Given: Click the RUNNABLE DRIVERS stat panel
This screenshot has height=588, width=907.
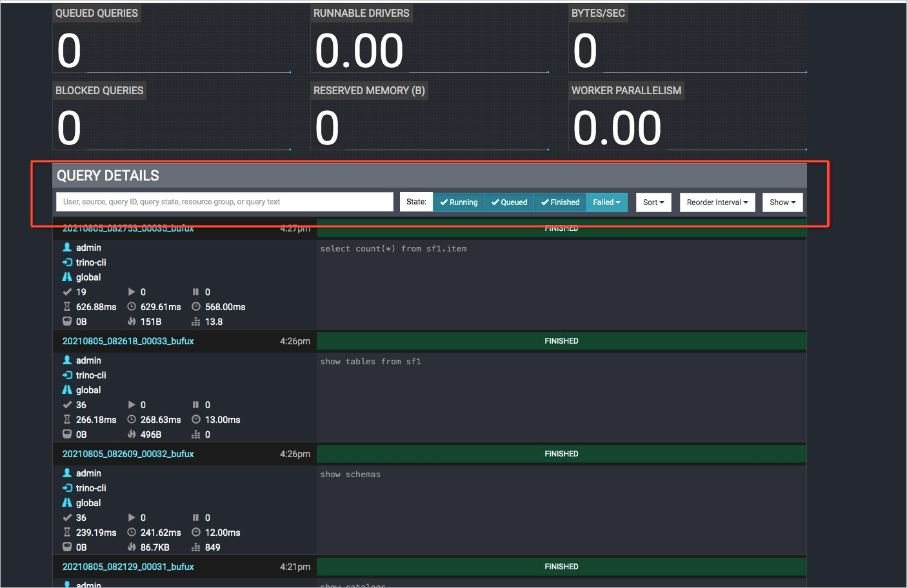Looking at the screenshot, I should [430, 39].
